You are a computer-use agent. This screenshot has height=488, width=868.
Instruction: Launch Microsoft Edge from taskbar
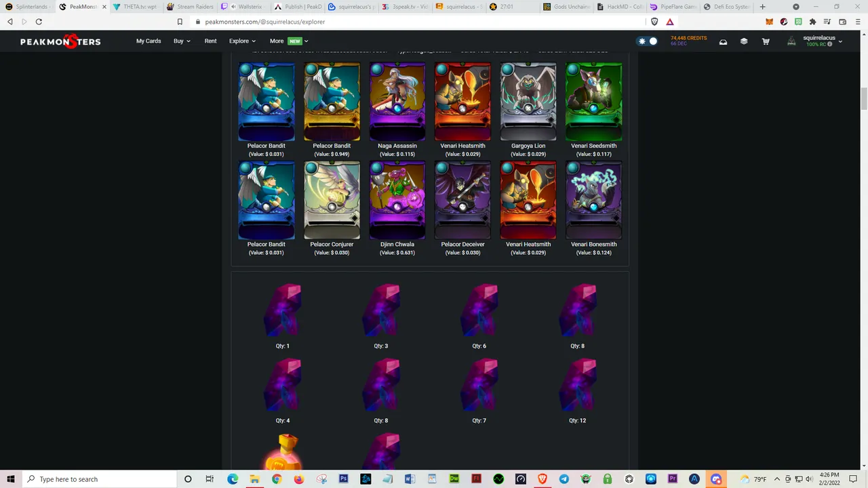[x=233, y=479]
